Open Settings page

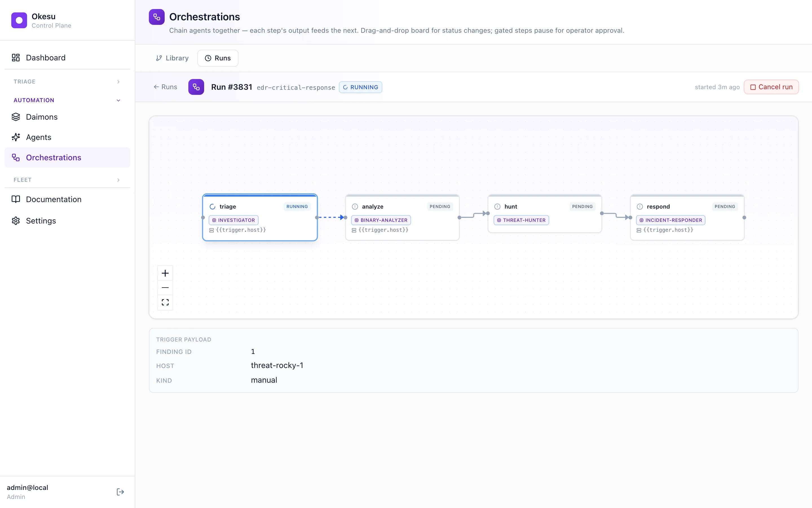coord(67,221)
